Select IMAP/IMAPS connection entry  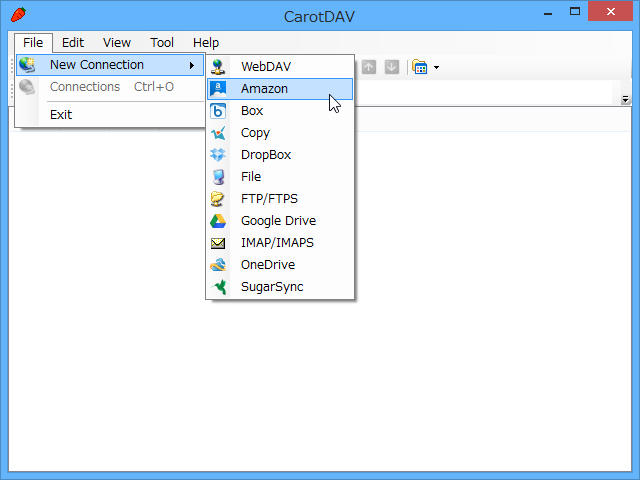point(280,243)
